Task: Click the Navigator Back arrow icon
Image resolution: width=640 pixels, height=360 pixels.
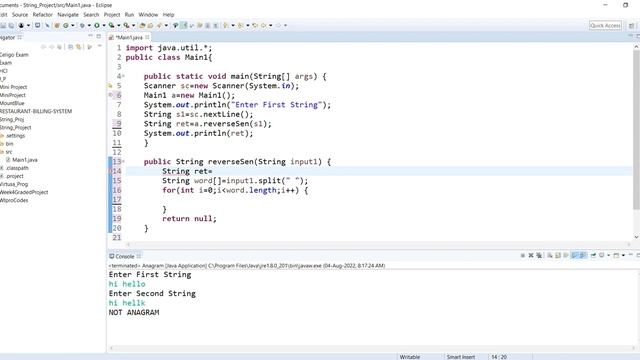Action: 43,47
